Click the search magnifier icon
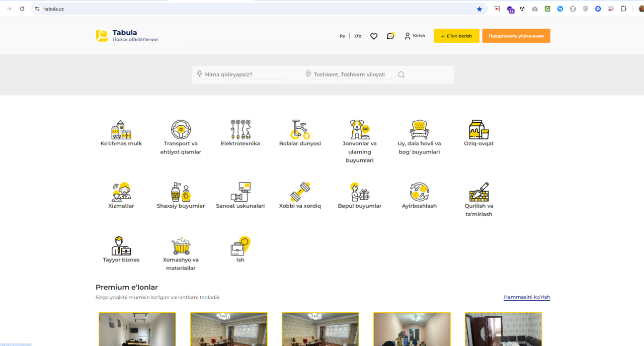 401,75
